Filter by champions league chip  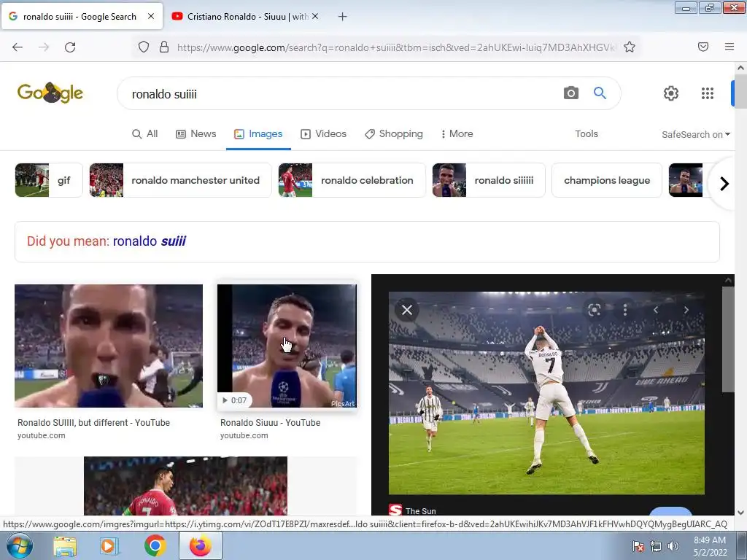(x=607, y=180)
